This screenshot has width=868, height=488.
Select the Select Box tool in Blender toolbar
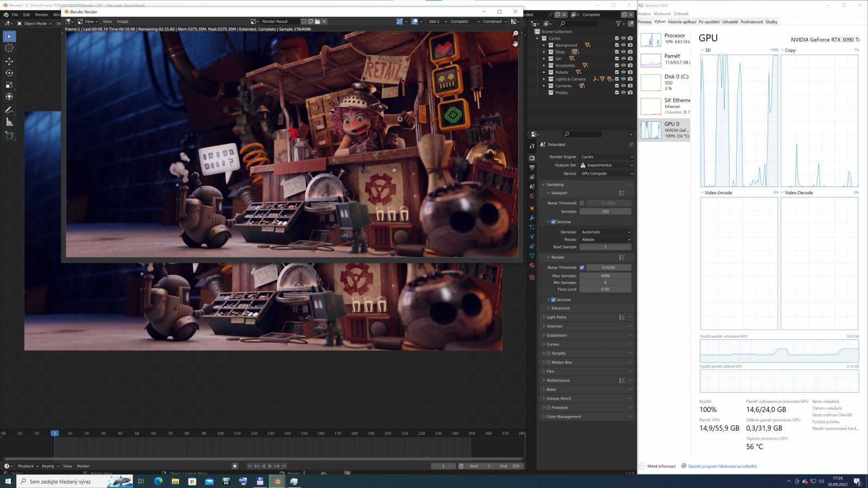(9, 36)
